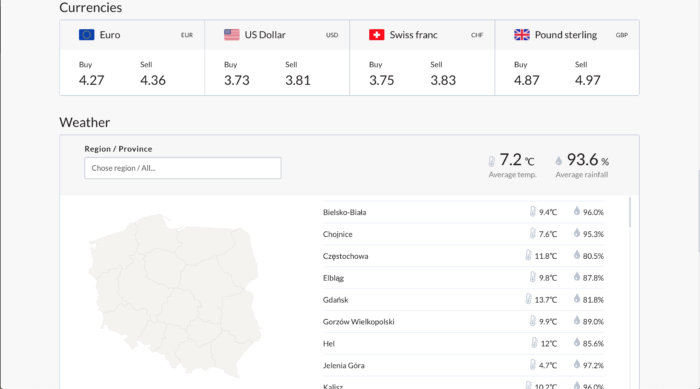Click the droplet icon in Jelenia Góra row
Viewport: 700px width, 389px height.
tap(577, 364)
